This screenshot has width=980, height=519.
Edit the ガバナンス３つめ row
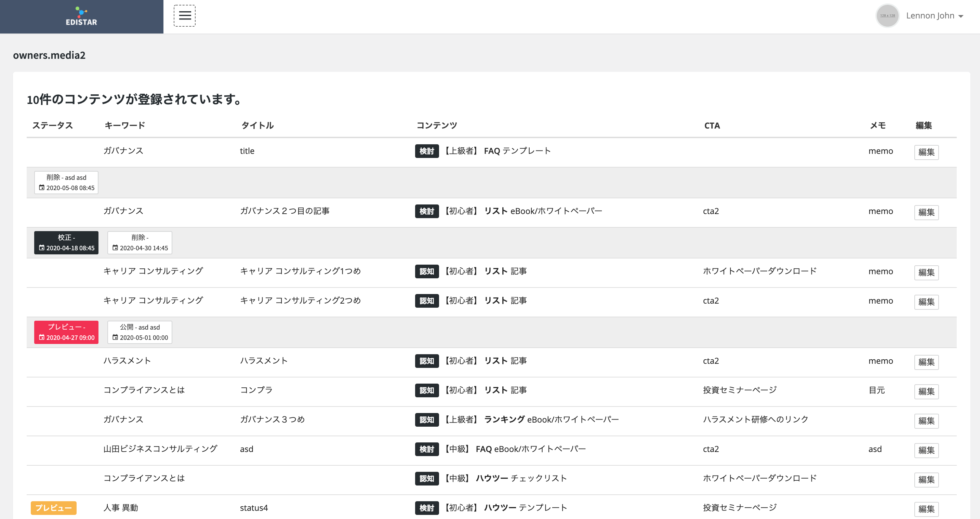926,421
